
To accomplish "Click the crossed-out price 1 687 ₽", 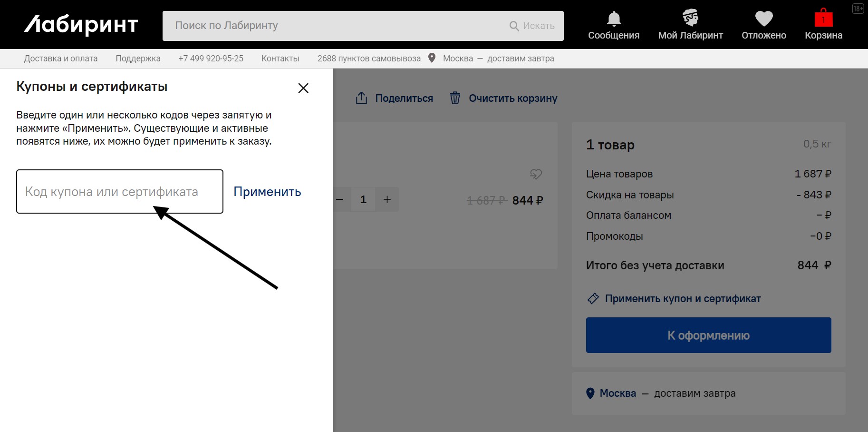I will click(x=487, y=200).
